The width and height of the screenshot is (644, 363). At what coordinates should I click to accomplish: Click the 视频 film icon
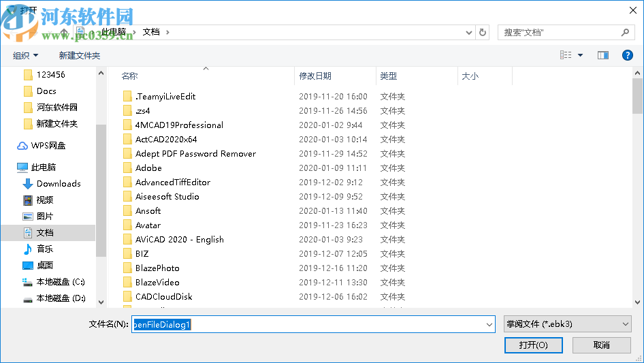27,200
